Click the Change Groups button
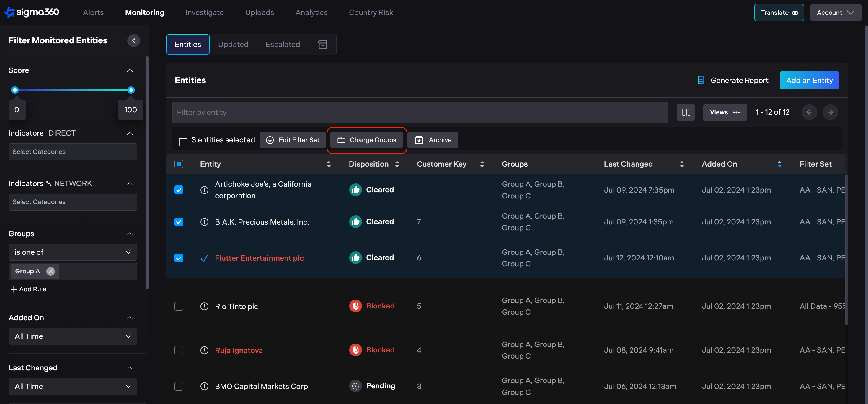This screenshot has height=404, width=868. pos(367,140)
